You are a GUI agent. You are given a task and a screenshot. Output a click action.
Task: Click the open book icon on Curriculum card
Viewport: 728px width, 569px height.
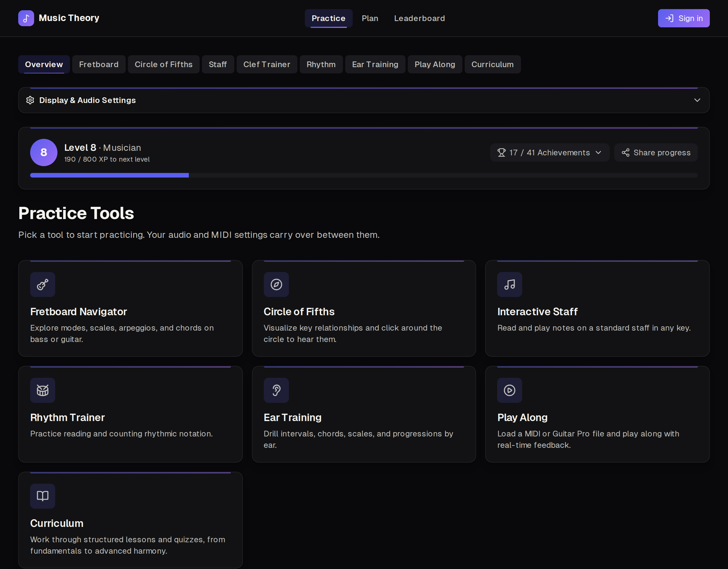[x=43, y=496]
